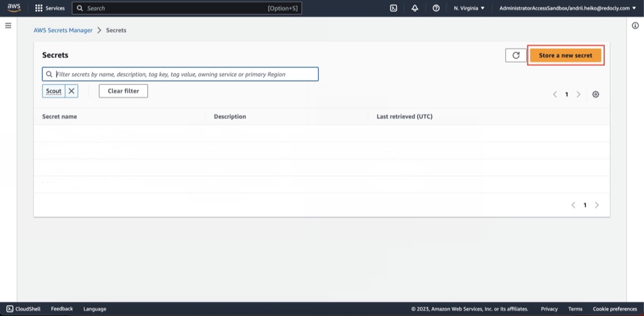
Task: Open the Privacy footer link
Action: click(549, 309)
